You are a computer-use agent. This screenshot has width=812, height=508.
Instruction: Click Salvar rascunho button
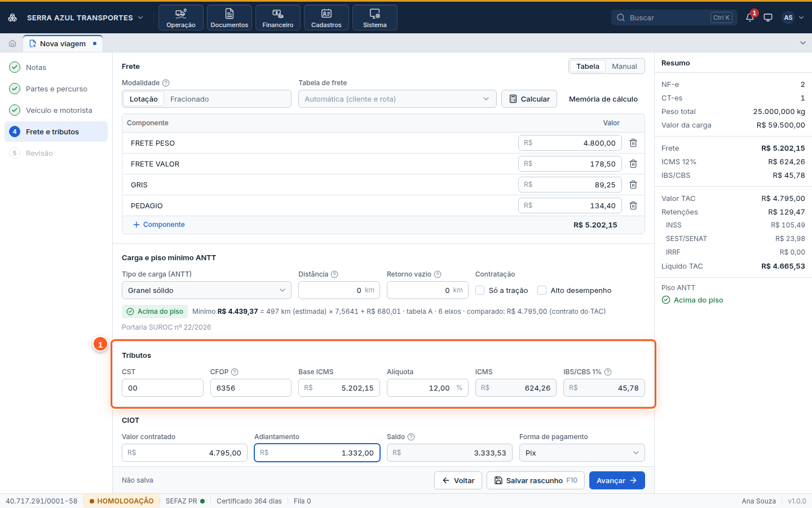536,480
